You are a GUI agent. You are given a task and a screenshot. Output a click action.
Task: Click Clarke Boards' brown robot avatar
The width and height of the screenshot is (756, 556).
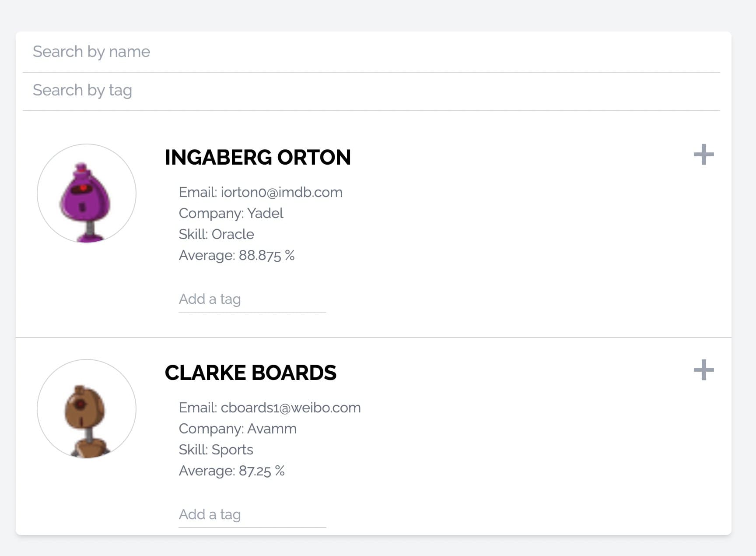click(87, 408)
